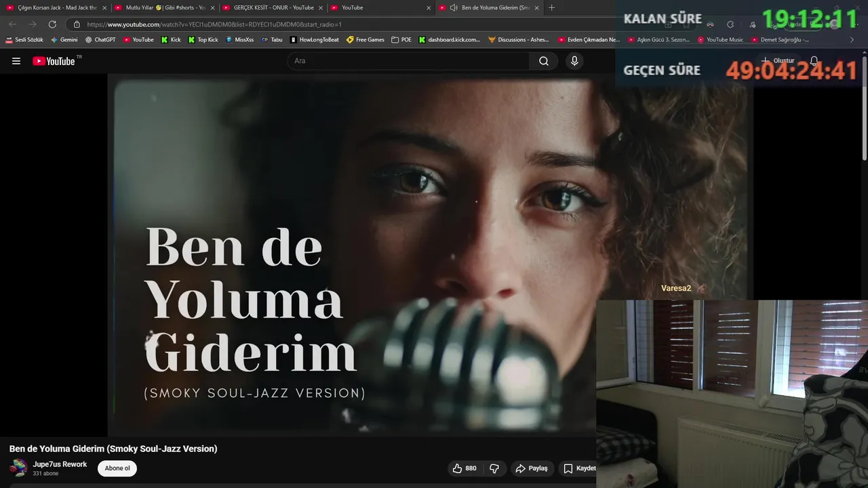This screenshot has height=488, width=868.
Task: Open the YouTube hamburger guide menu
Action: [16, 61]
